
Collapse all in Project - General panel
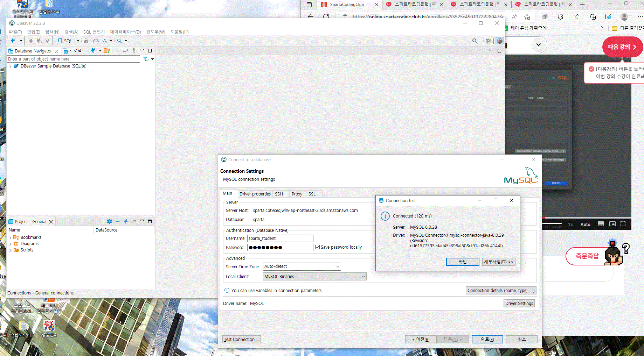pyautogui.click(x=118, y=221)
